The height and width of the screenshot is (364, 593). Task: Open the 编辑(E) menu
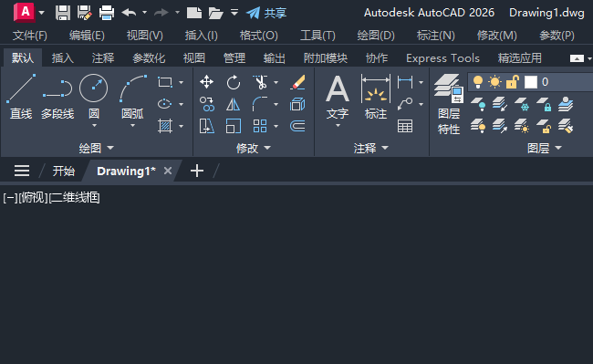click(x=87, y=36)
